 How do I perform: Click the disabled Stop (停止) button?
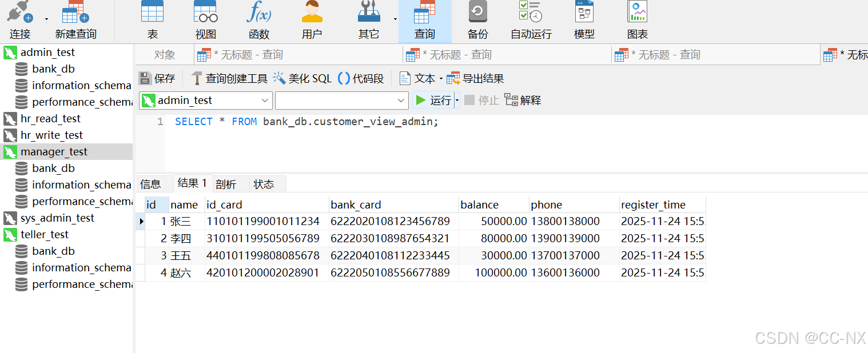[x=481, y=100]
